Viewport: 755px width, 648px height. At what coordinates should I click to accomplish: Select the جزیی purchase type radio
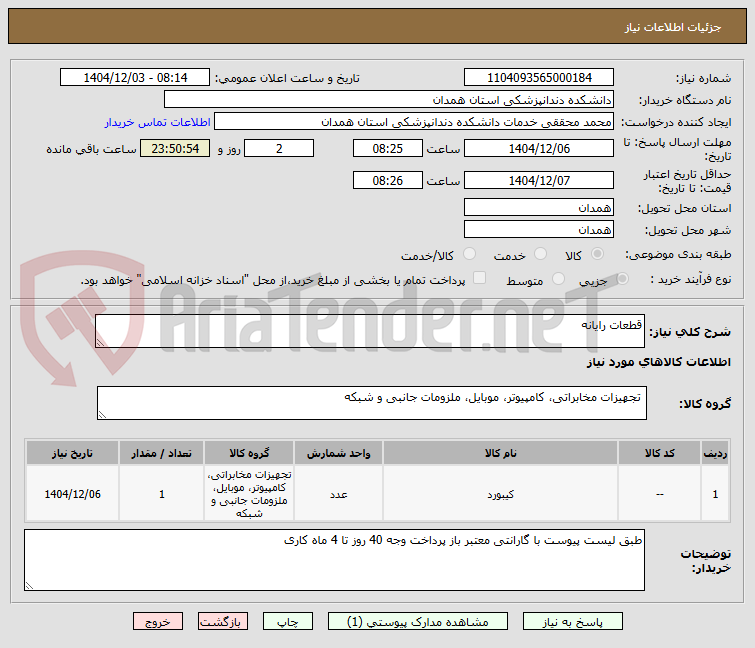(622, 278)
